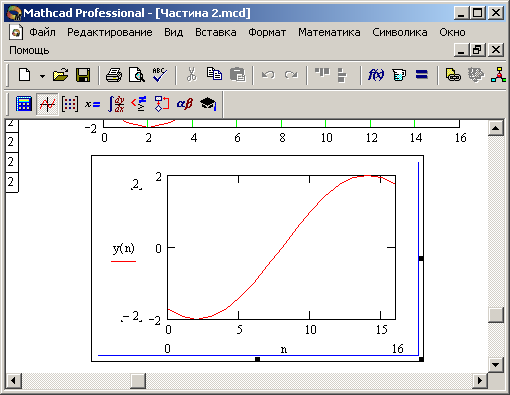Open the calculus palette

tap(116, 104)
